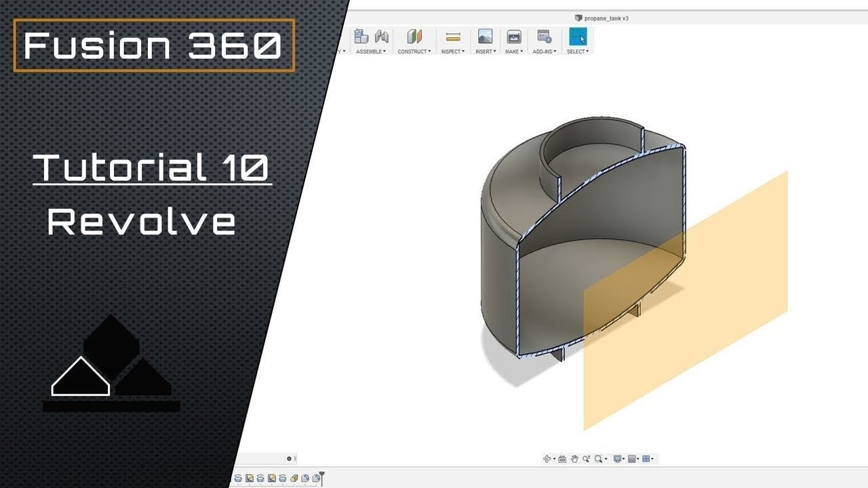Open the CONSTRUCT dropdown menu
This screenshot has width=868, height=488.
click(414, 52)
